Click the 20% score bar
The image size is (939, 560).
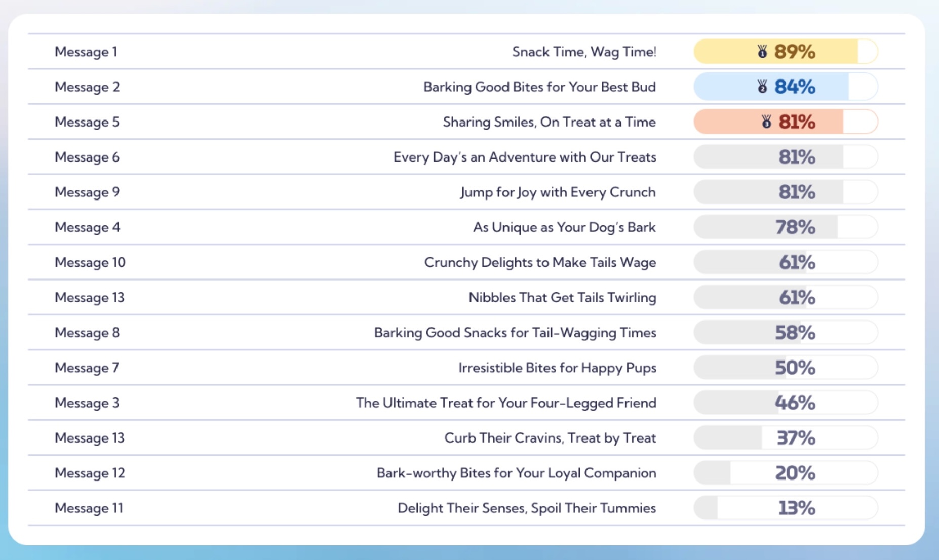click(785, 473)
